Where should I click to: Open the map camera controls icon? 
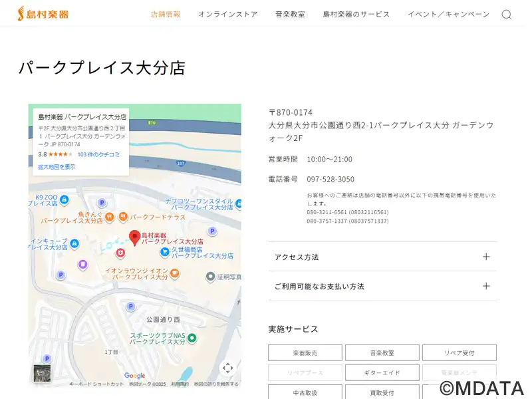[227, 368]
